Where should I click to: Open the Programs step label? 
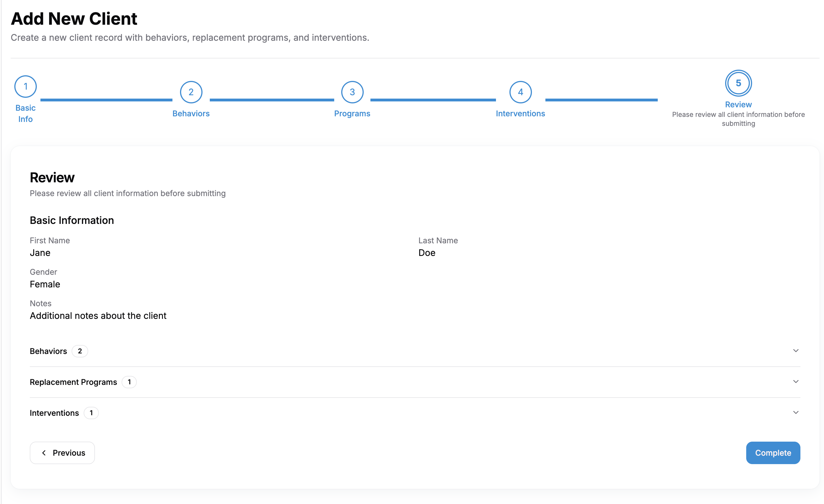[x=352, y=114]
